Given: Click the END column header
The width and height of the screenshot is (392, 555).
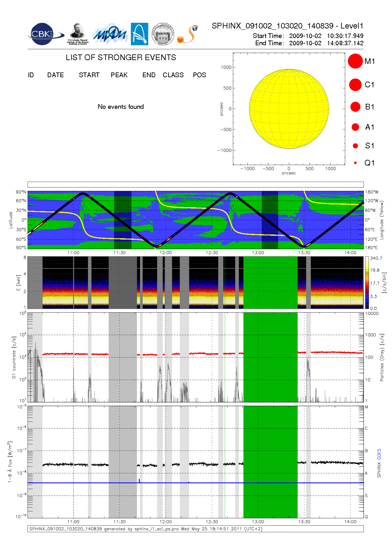Looking at the screenshot, I should 149,75.
